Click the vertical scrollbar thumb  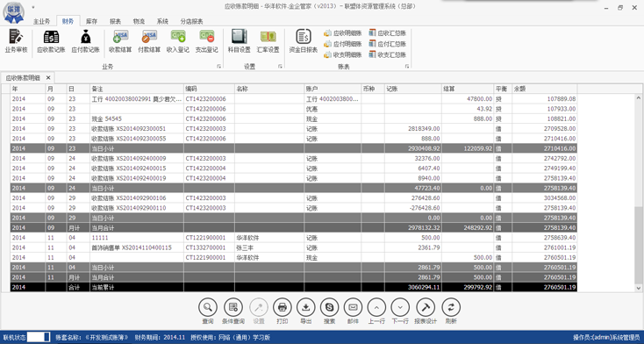point(638,245)
